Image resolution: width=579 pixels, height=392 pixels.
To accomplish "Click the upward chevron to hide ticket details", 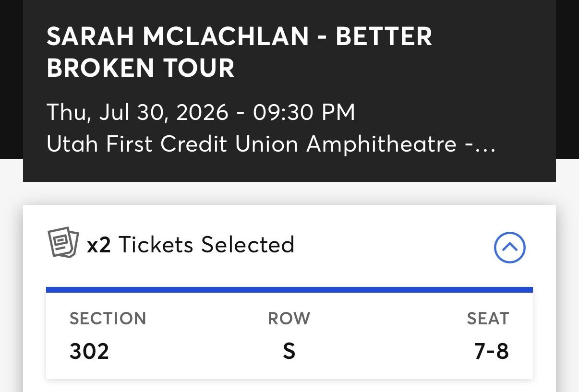I will pos(509,247).
